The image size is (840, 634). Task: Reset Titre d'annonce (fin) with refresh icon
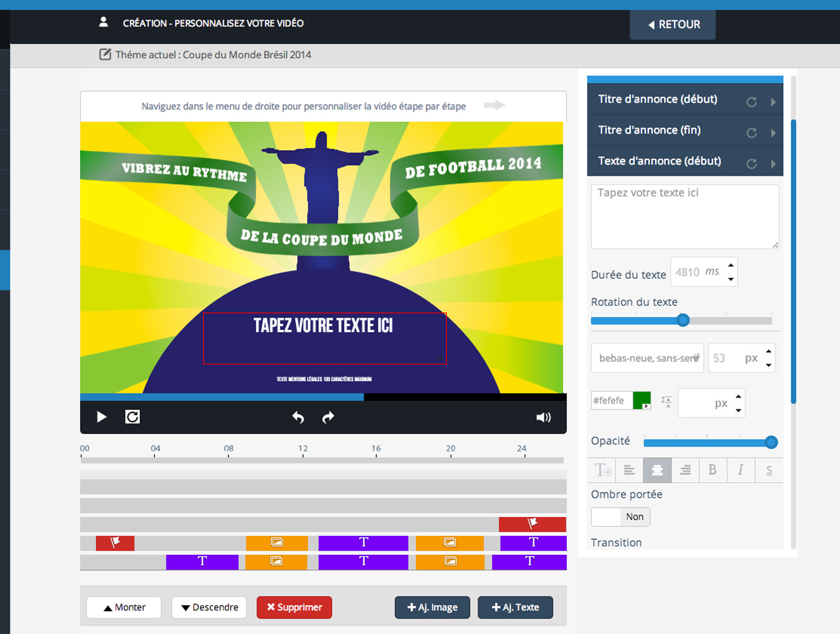pos(752,133)
